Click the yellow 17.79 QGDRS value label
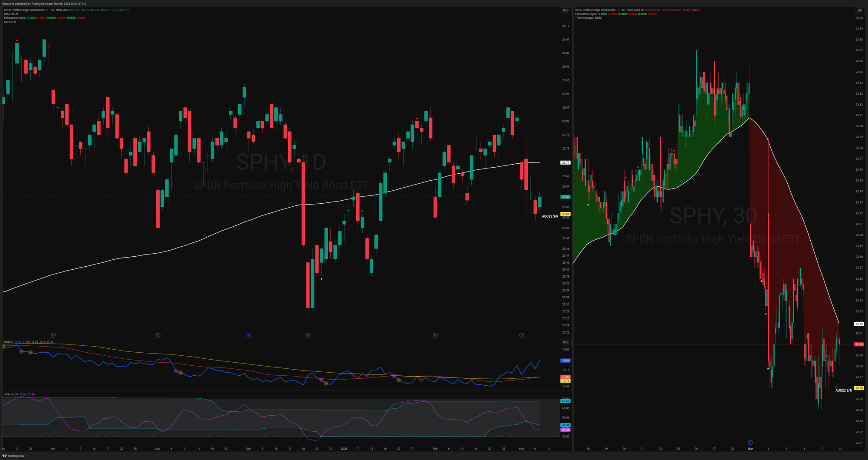Viewport: 868px width, 460px height. [566, 381]
